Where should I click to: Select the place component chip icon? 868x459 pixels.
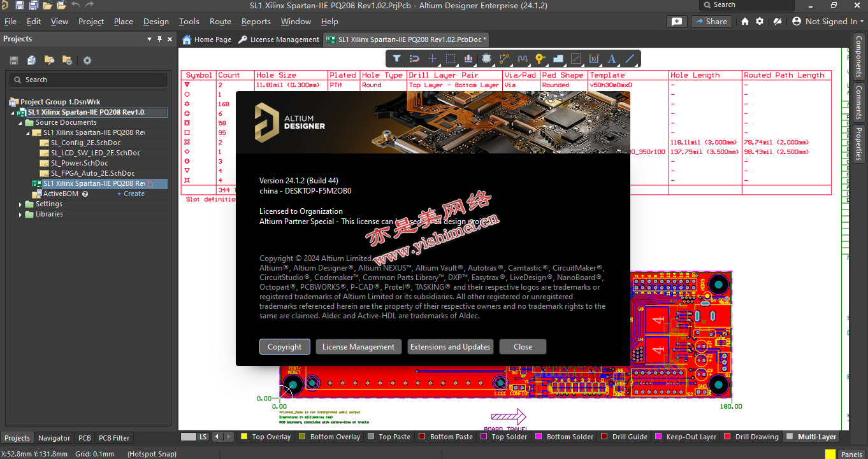[486, 59]
